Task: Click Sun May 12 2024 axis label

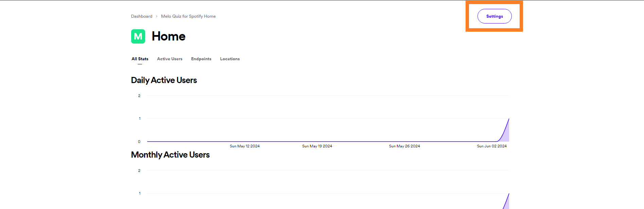Action: coord(245,146)
